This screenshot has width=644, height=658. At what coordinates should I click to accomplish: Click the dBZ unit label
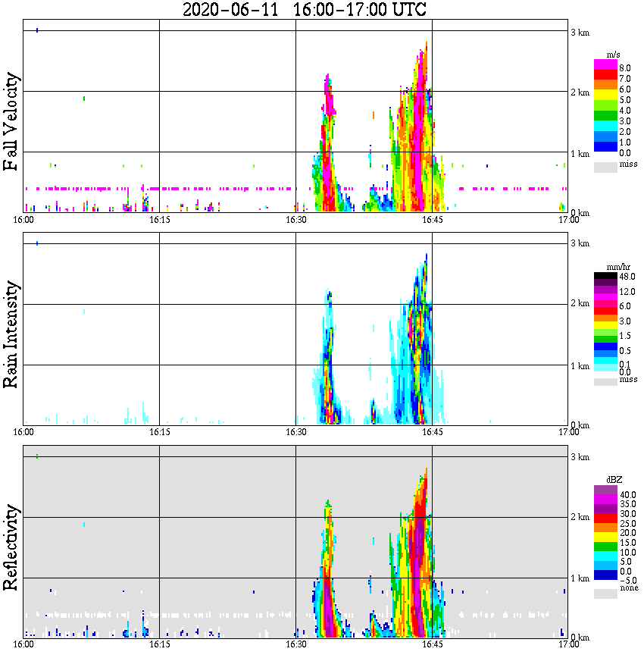coord(614,480)
